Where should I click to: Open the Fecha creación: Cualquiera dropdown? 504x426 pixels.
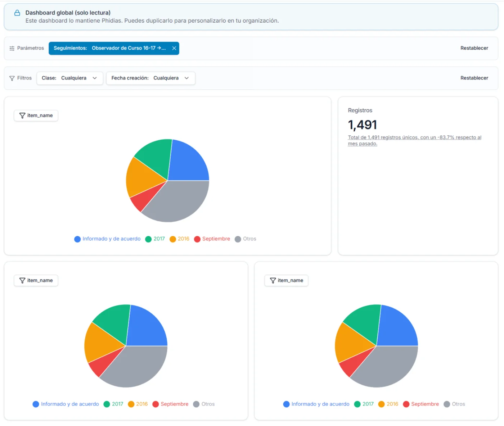click(150, 78)
